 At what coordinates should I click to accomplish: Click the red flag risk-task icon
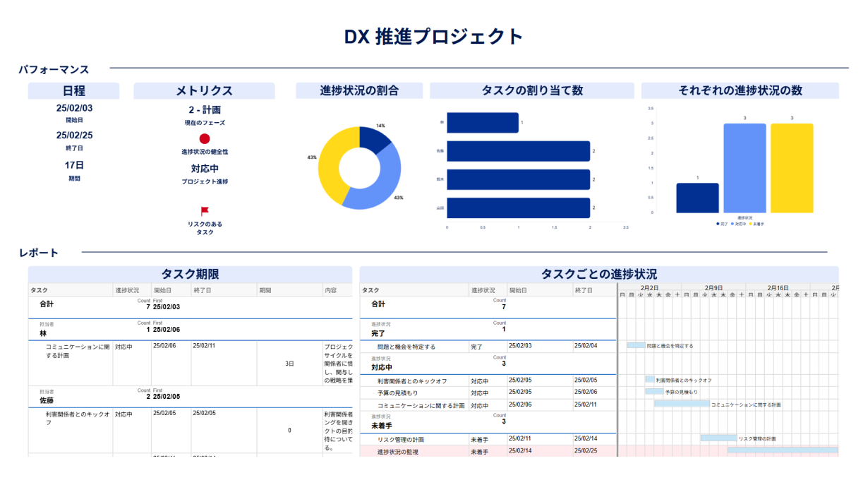click(205, 210)
